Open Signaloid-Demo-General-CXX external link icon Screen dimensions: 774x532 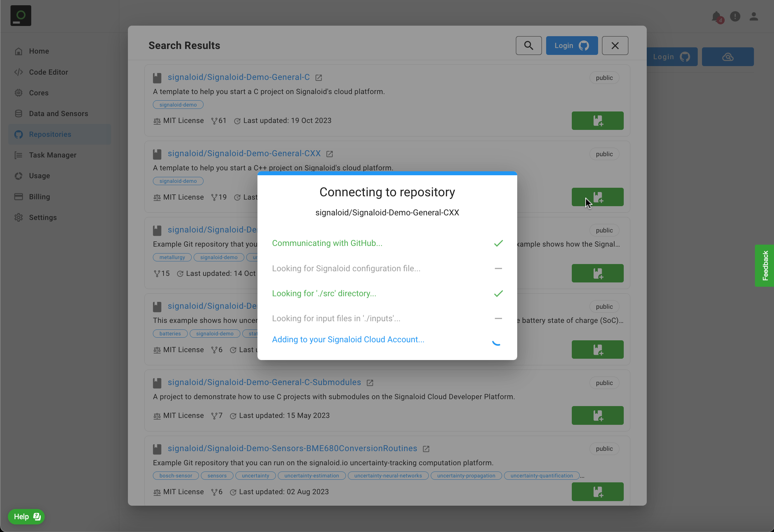pos(330,154)
